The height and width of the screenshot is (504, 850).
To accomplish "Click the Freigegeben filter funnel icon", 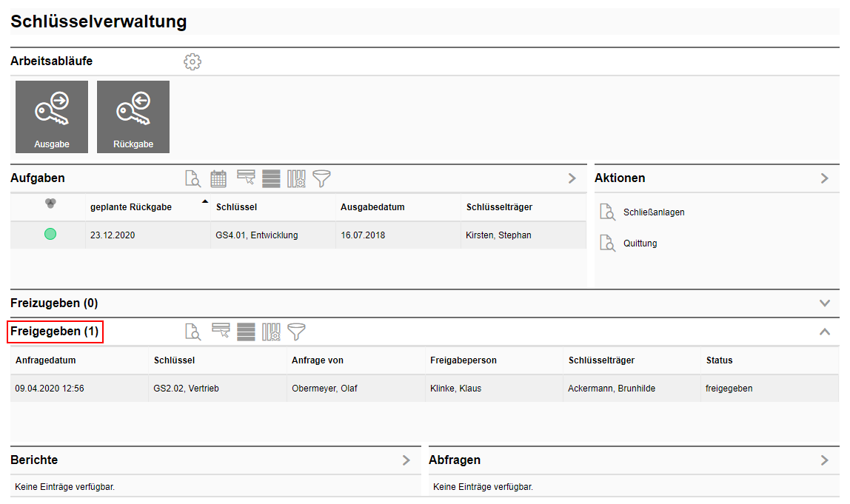I will (x=296, y=332).
